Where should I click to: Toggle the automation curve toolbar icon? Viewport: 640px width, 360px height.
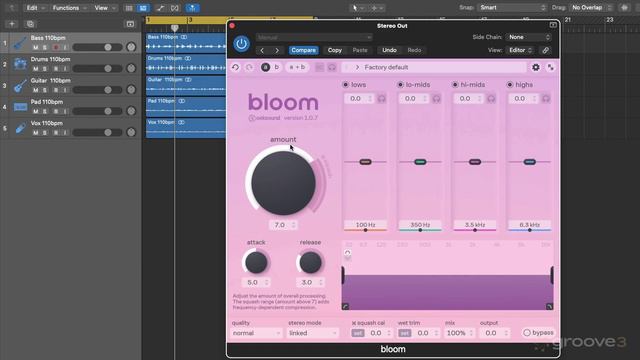tap(160, 8)
